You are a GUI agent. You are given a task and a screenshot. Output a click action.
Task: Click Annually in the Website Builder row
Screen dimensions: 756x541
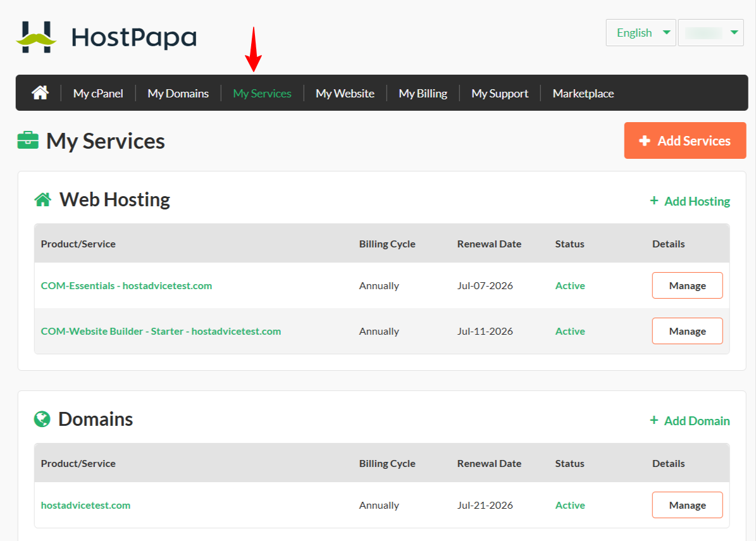379,332
